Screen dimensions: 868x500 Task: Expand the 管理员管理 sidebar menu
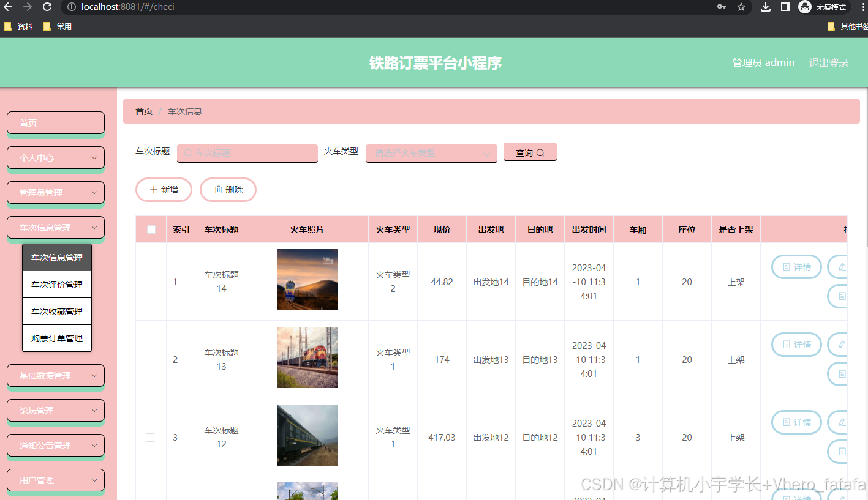tap(56, 193)
